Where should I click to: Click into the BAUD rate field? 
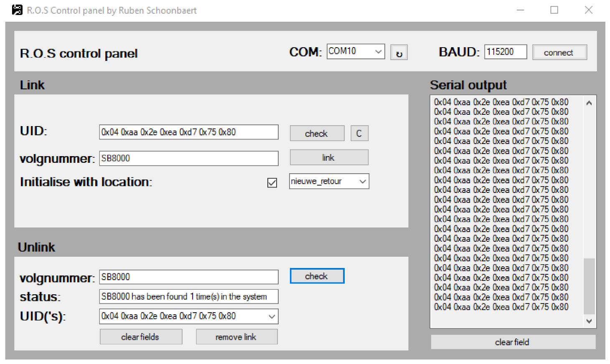[x=505, y=52]
